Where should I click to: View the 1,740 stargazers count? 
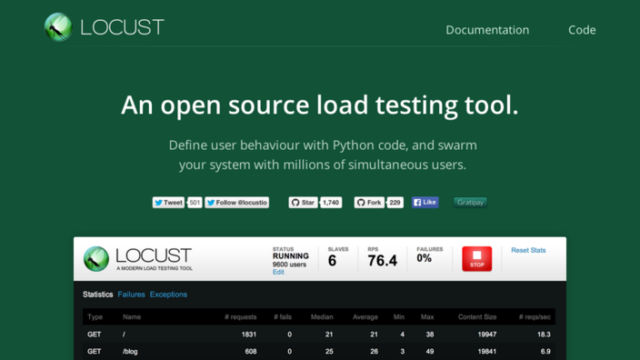click(331, 202)
